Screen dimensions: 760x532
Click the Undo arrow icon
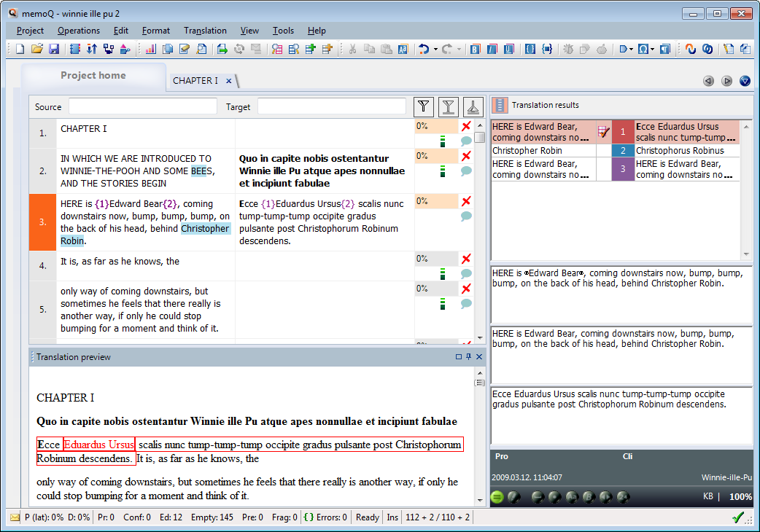(424, 49)
